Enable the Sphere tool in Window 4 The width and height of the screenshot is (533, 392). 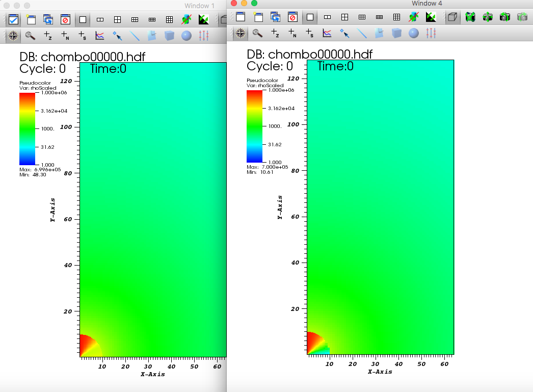pyautogui.click(x=414, y=33)
